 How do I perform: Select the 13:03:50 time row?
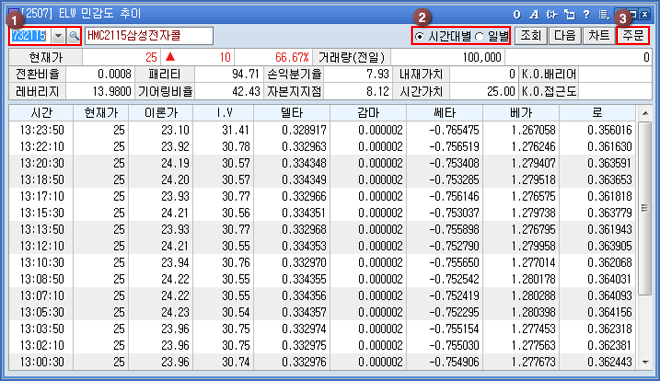(x=322, y=329)
